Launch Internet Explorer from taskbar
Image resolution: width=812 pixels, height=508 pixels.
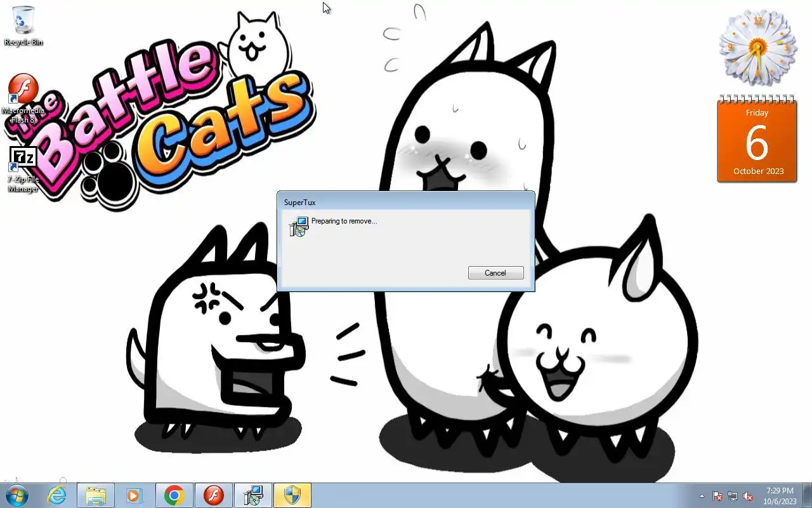[x=57, y=495]
